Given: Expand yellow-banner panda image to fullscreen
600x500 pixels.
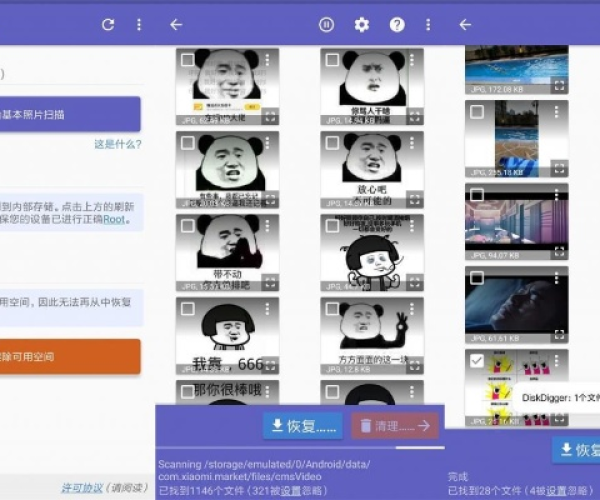Looking at the screenshot, I should click(x=270, y=117).
